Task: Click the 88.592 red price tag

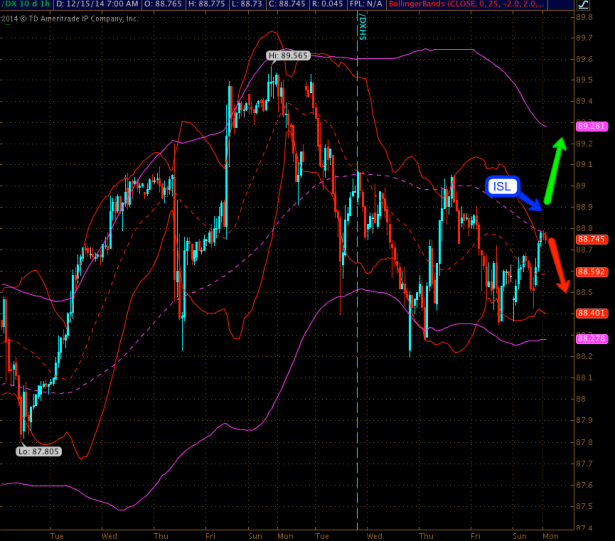Action: pos(591,272)
